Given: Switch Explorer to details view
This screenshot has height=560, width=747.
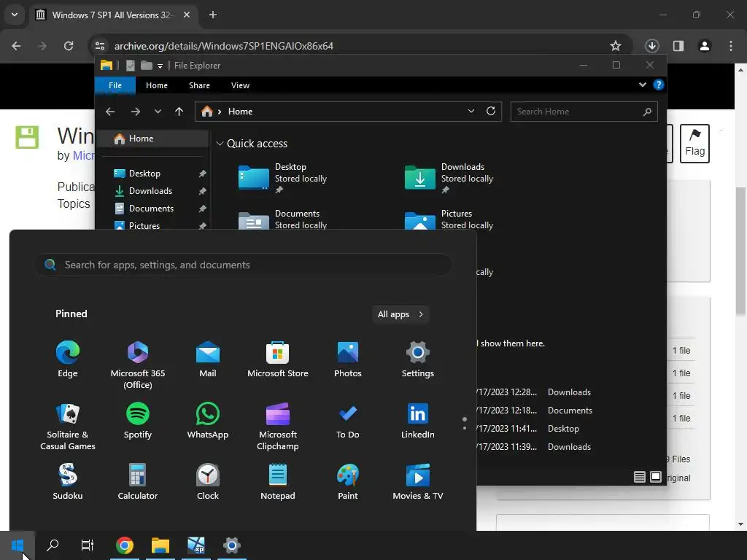Looking at the screenshot, I should pyautogui.click(x=640, y=477).
